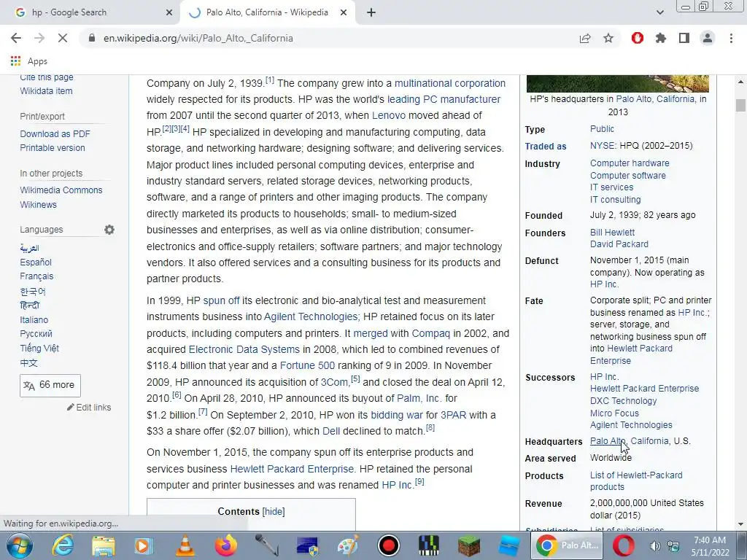
Task: Click the volume speaker tray icon
Action: (x=655, y=546)
